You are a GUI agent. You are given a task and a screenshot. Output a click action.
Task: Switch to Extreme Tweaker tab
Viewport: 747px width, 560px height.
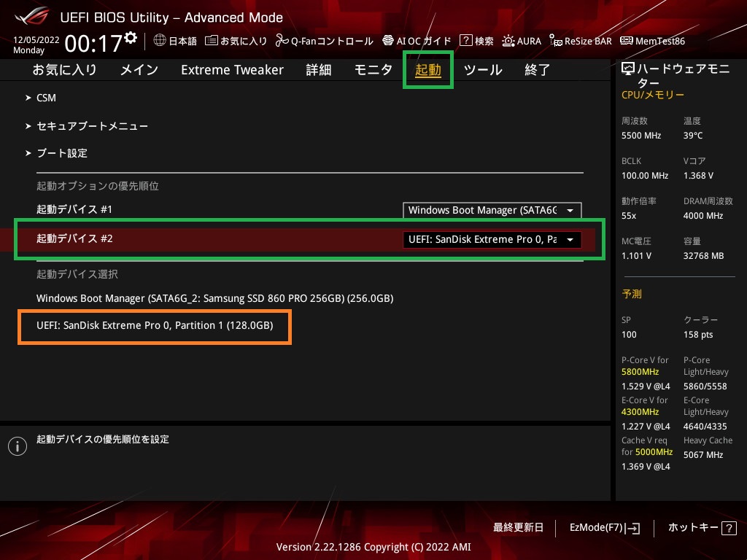[x=233, y=70]
